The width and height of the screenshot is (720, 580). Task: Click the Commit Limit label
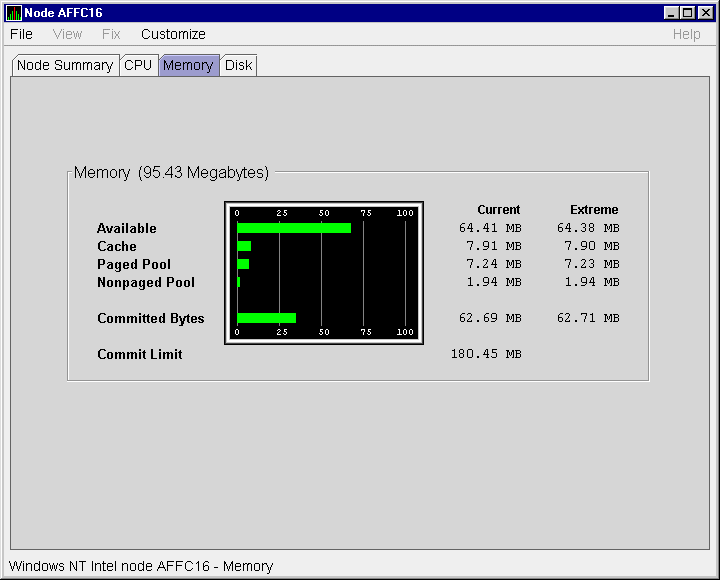click(x=140, y=354)
